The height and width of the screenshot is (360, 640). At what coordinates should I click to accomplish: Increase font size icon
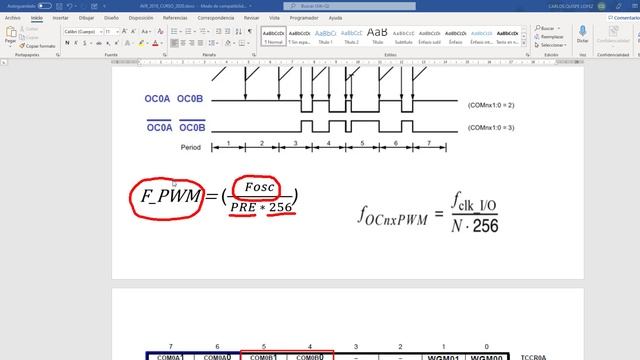pos(124,31)
